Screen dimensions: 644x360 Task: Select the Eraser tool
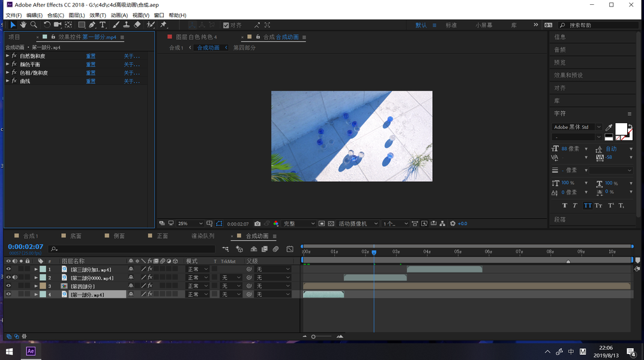coord(137,25)
